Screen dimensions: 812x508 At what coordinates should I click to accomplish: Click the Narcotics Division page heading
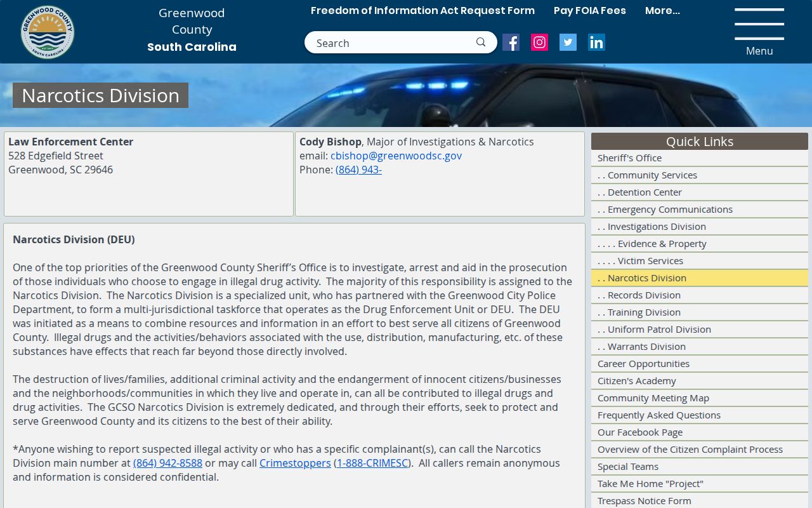coord(100,95)
